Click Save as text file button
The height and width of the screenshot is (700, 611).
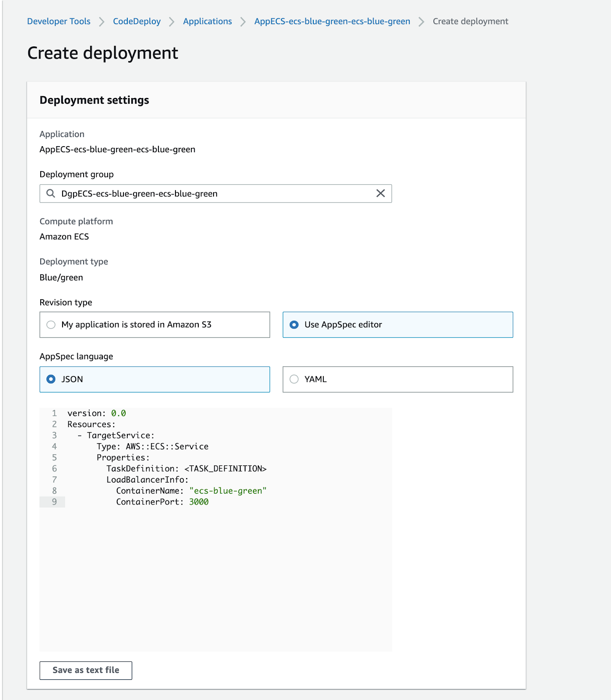pos(86,670)
